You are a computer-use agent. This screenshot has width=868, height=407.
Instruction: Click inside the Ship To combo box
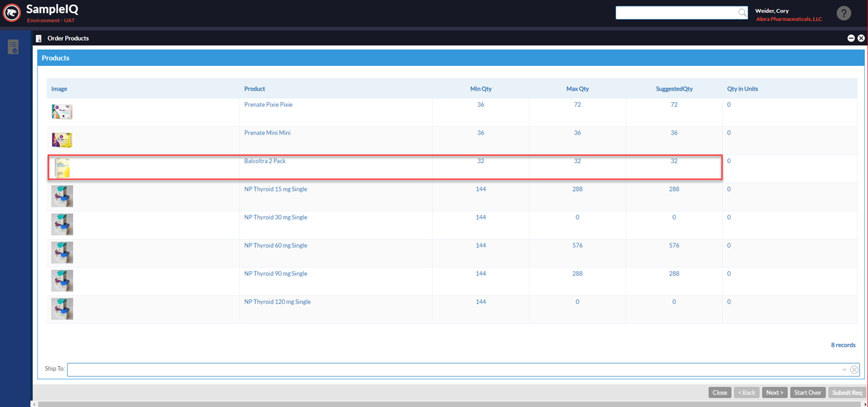coord(463,370)
